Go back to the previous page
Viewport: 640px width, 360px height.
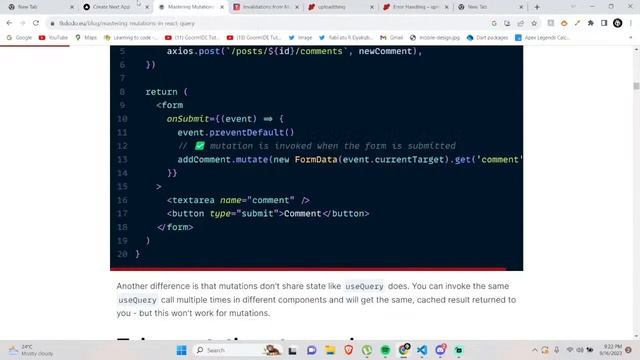(9, 23)
